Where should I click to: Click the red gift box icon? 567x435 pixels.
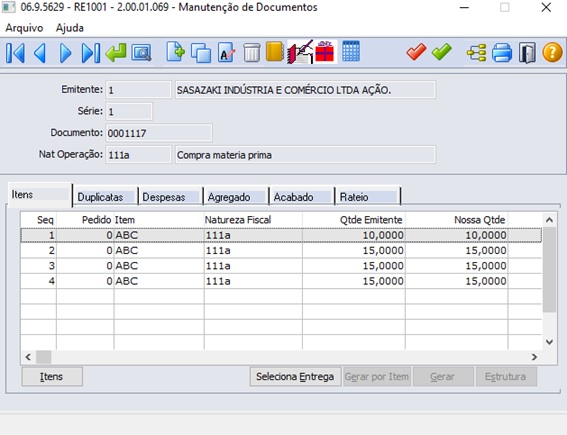click(325, 52)
